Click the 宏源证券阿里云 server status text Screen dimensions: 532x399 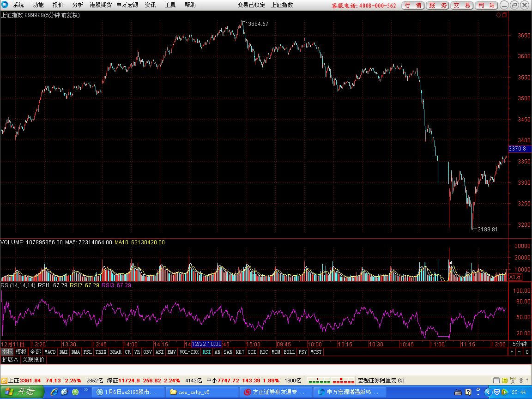(381, 381)
